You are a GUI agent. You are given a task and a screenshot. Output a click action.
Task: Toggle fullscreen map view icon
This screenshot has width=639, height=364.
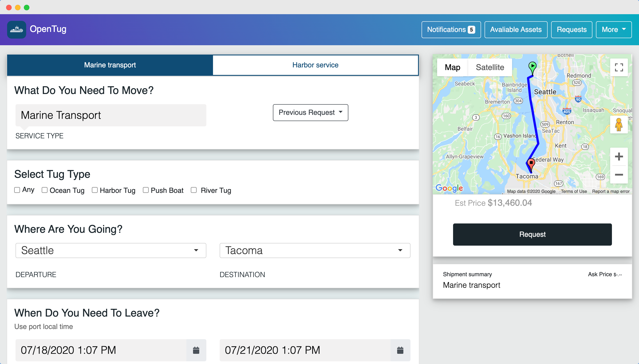coord(619,67)
